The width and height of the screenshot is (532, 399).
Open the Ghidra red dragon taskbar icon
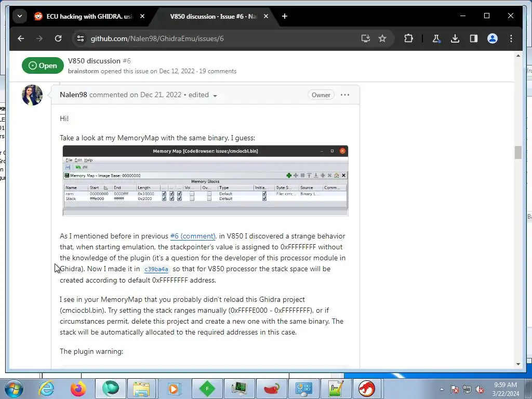367,389
